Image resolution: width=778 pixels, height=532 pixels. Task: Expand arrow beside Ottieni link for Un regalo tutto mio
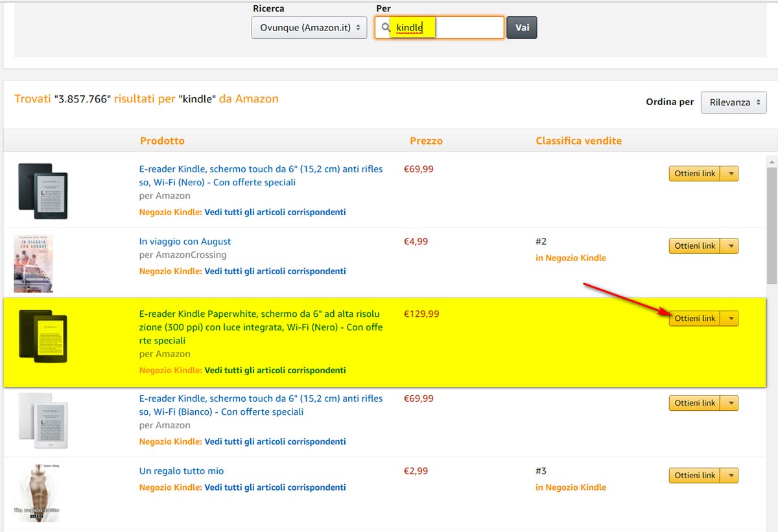coord(730,476)
